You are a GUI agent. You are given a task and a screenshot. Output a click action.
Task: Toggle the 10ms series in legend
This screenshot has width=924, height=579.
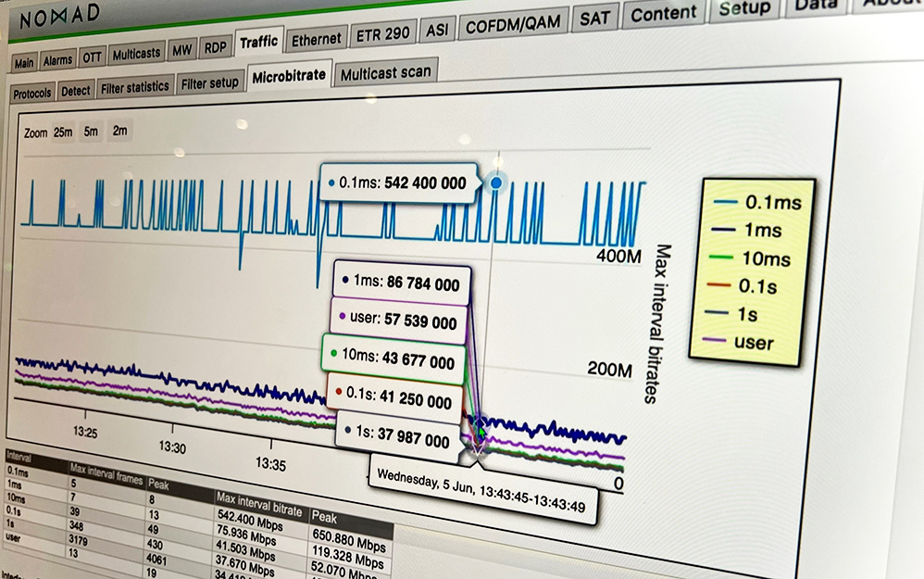click(x=749, y=258)
